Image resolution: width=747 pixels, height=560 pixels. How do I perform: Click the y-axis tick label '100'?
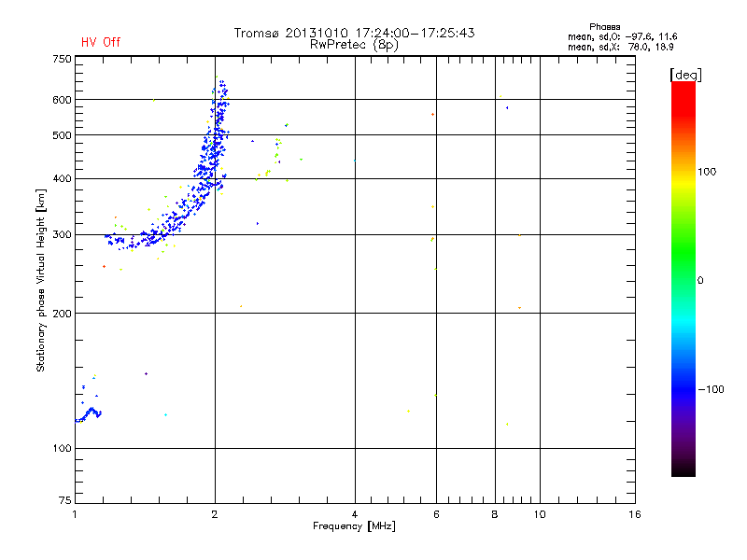pos(62,449)
